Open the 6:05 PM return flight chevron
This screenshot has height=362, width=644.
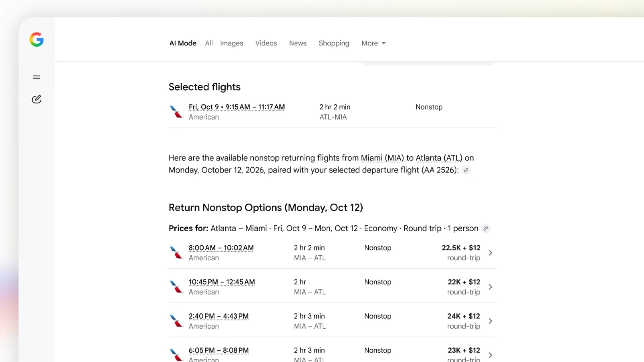(x=490, y=355)
